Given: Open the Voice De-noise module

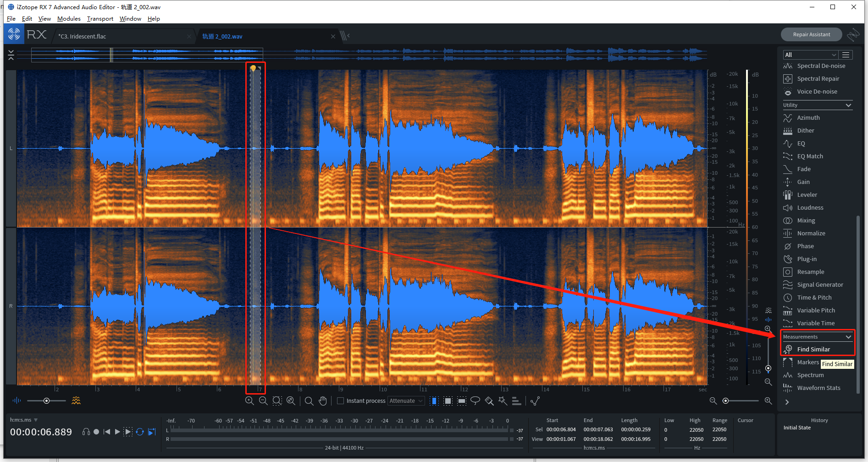Looking at the screenshot, I should point(818,92).
